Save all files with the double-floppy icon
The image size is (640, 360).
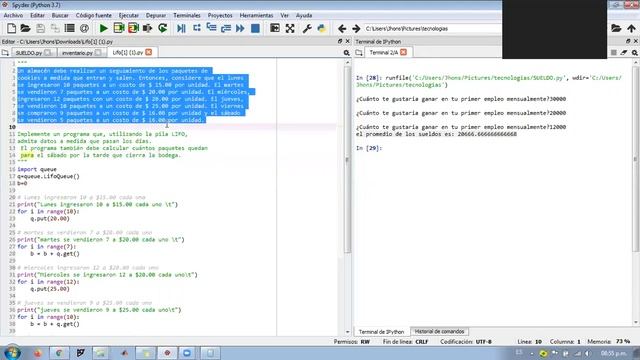55,28
